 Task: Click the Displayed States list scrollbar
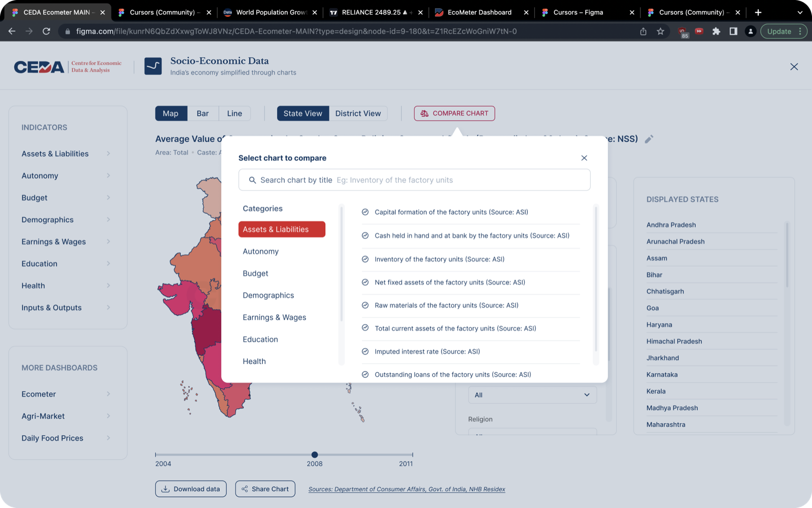click(787, 255)
